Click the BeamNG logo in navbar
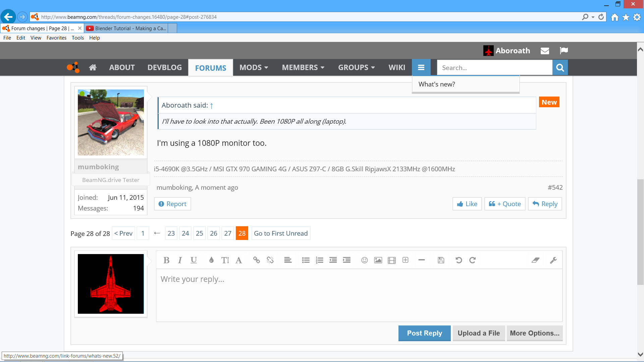This screenshot has height=362, width=644. click(73, 67)
